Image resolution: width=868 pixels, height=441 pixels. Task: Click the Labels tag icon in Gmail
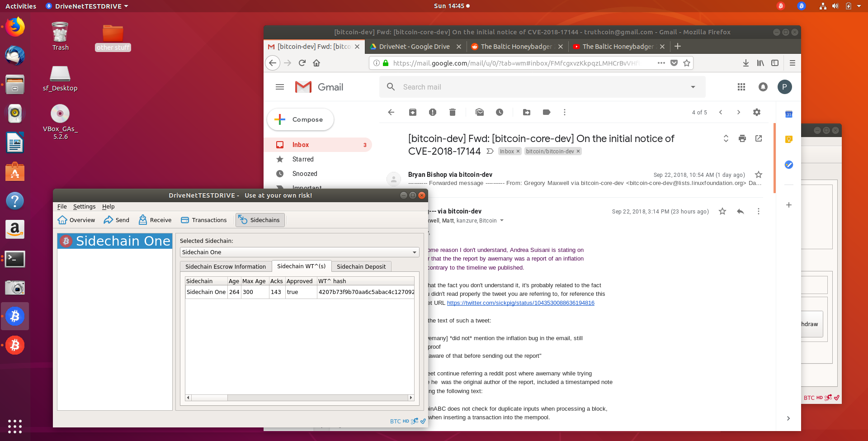(x=547, y=112)
